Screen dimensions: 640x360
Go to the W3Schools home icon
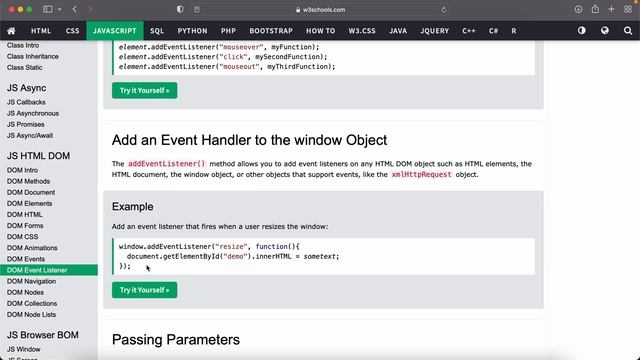pos(11,31)
